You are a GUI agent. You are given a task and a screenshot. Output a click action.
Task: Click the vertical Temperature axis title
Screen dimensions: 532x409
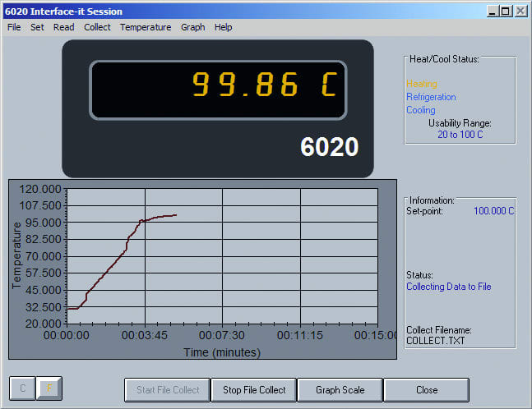point(16,255)
